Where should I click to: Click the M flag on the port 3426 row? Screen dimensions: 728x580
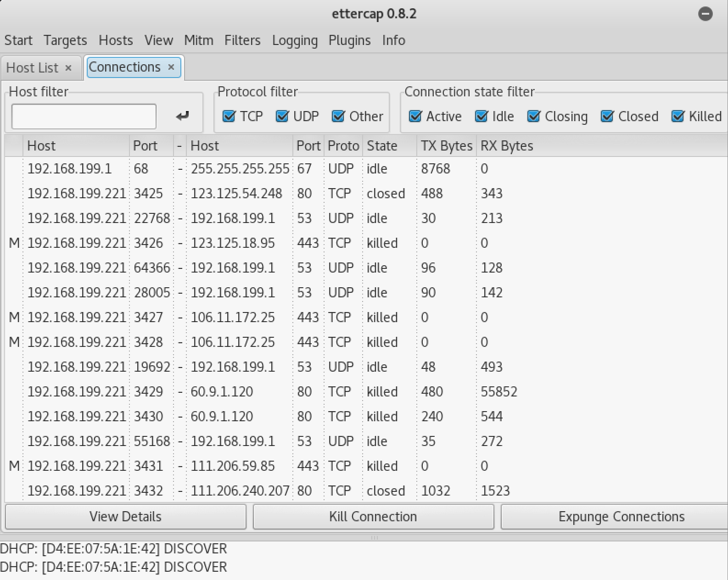(x=14, y=243)
